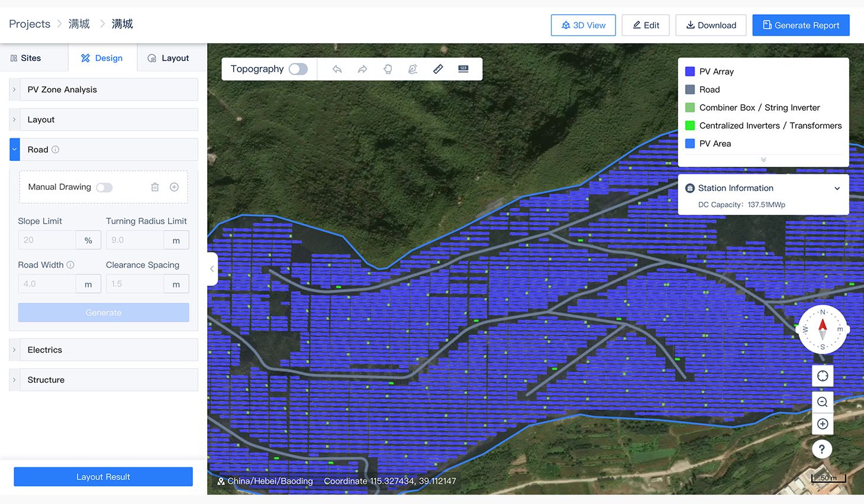Open help with the question mark icon
Viewport: 864px width, 504px height.
point(822,449)
